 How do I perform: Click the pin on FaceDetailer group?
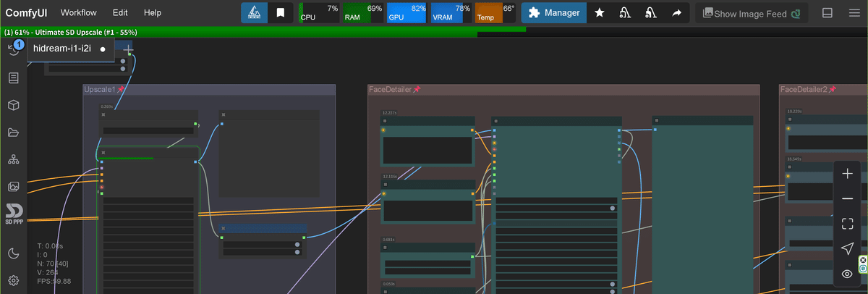click(417, 90)
